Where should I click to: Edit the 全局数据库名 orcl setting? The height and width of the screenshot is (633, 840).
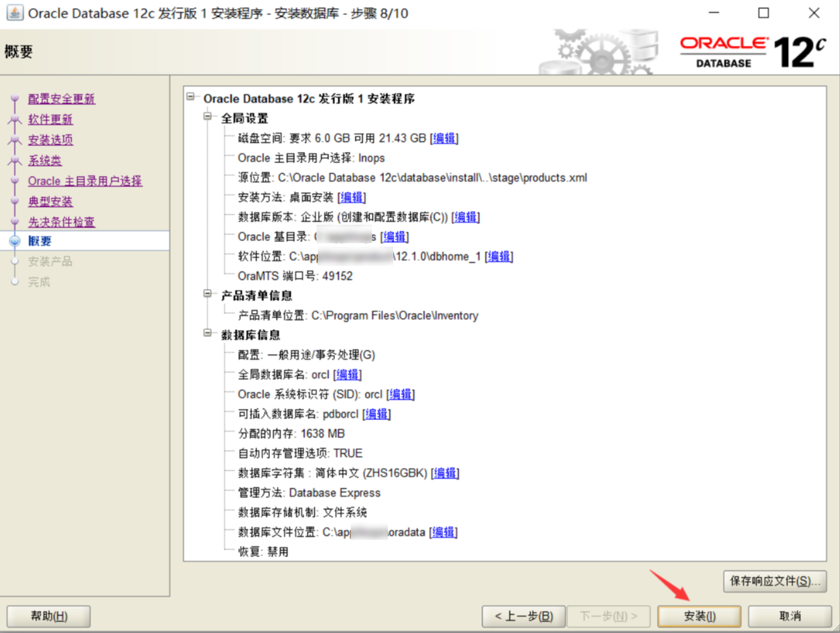tap(348, 374)
